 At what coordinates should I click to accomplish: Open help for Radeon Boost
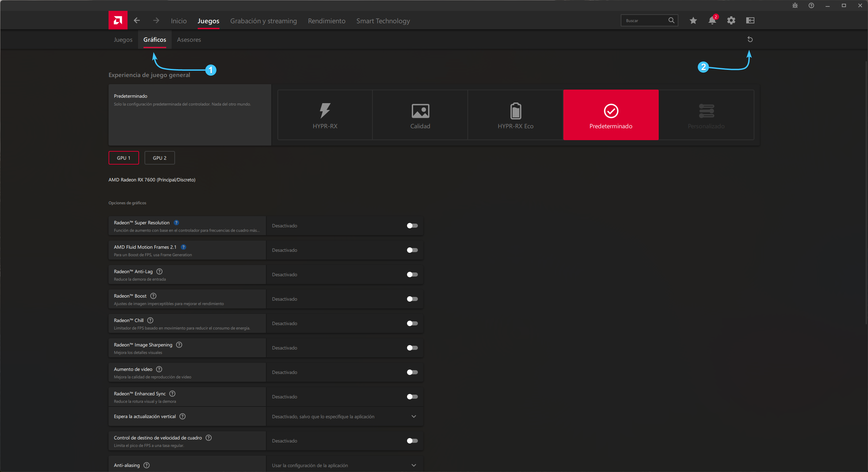(x=153, y=296)
